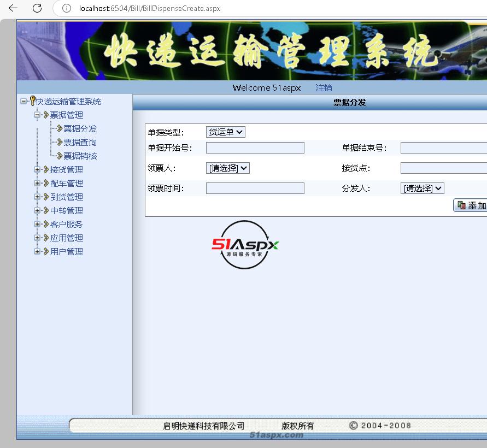
Task: Open the 领票人 dropdown
Action: 228,168
